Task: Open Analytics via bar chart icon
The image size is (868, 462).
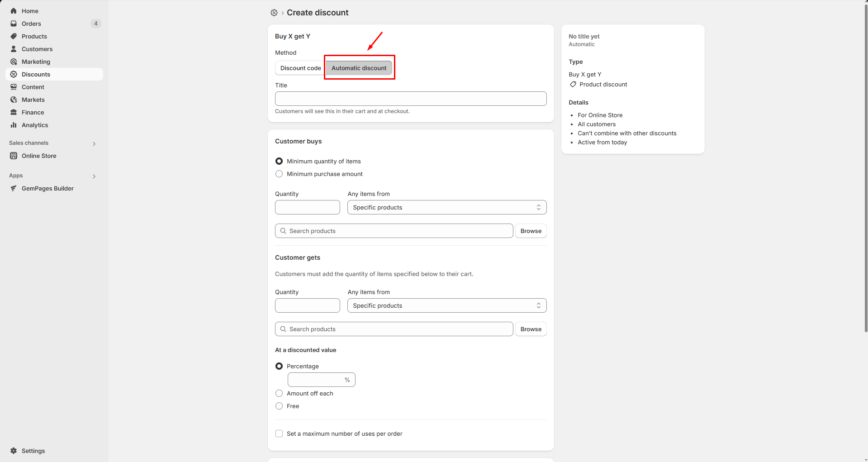Action: 14,125
